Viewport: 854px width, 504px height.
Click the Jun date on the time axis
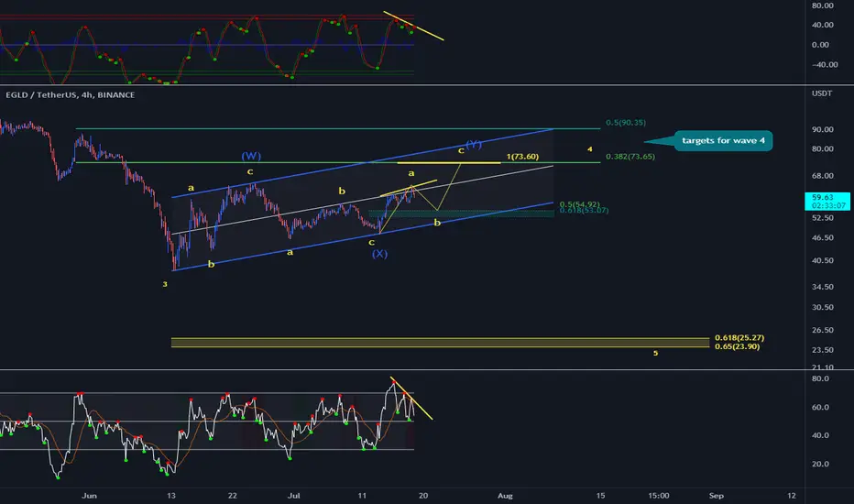(89, 495)
